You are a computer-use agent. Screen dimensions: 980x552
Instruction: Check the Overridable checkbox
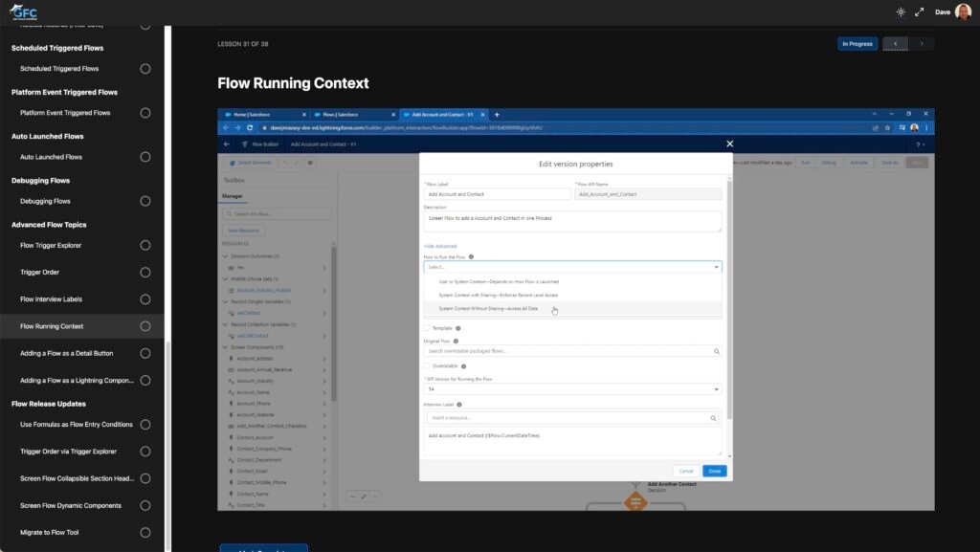pos(427,366)
